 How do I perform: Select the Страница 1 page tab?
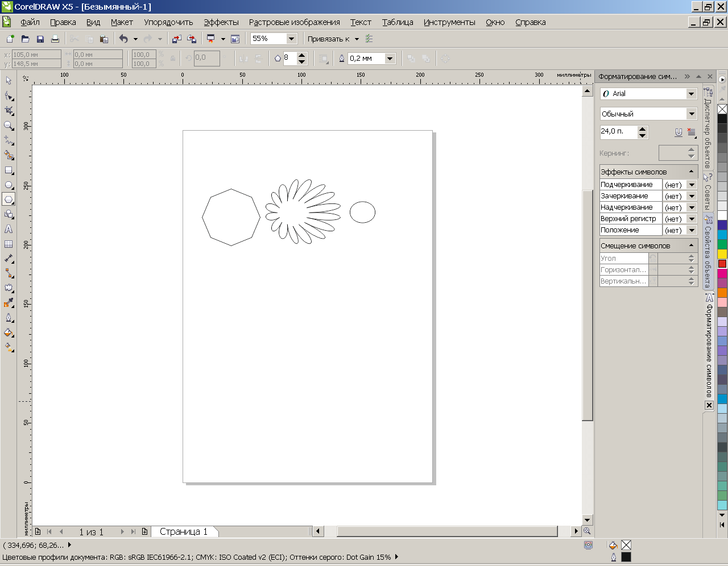(x=184, y=532)
